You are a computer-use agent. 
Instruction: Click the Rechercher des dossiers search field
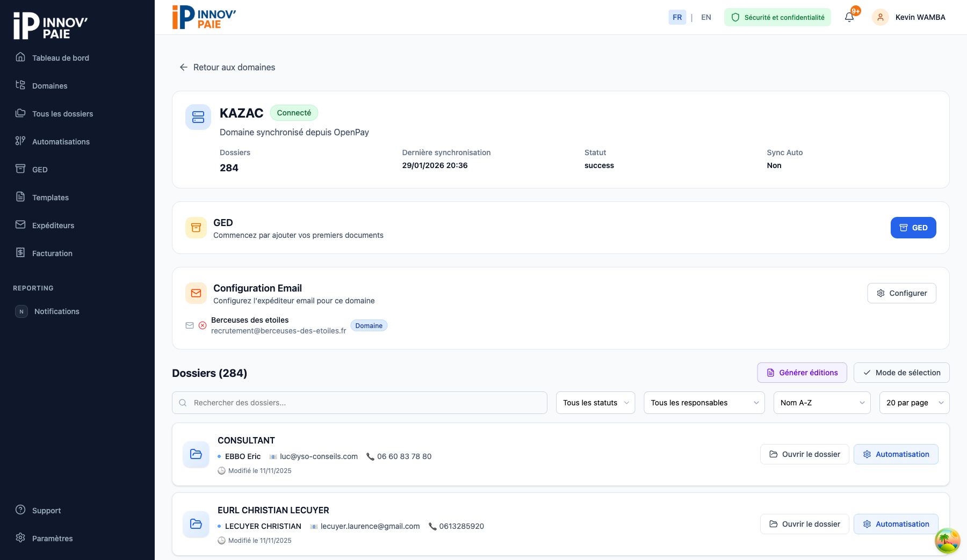click(360, 403)
